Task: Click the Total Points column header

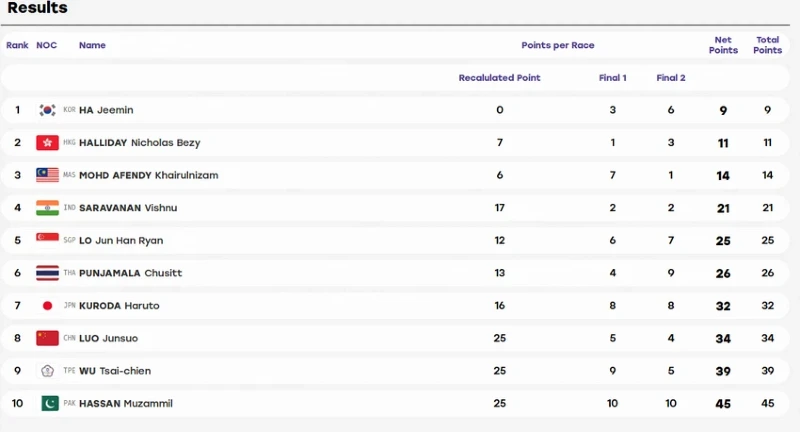Action: pos(767,45)
